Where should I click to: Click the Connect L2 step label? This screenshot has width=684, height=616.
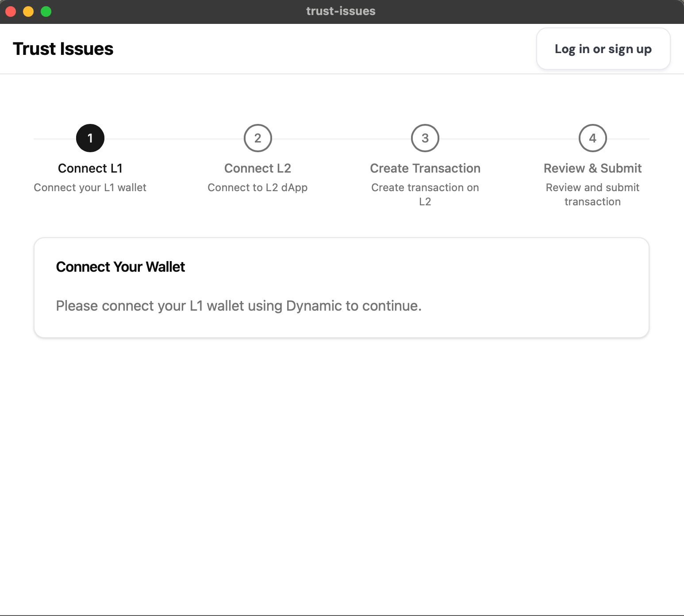[257, 168]
